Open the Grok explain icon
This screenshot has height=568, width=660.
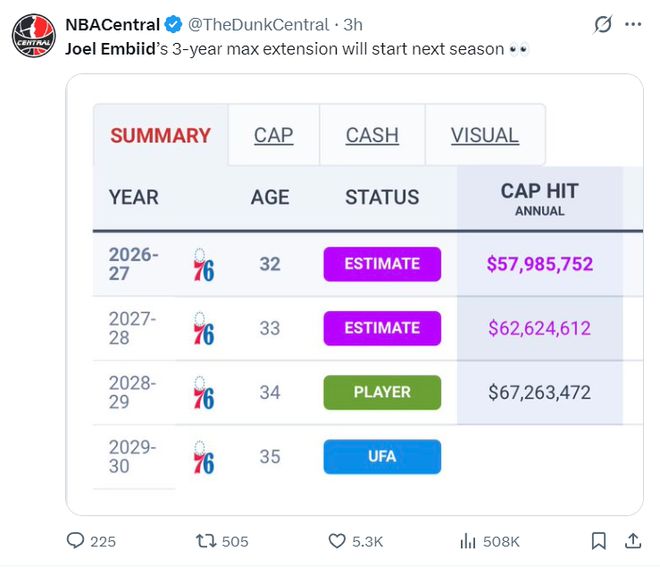[603, 24]
